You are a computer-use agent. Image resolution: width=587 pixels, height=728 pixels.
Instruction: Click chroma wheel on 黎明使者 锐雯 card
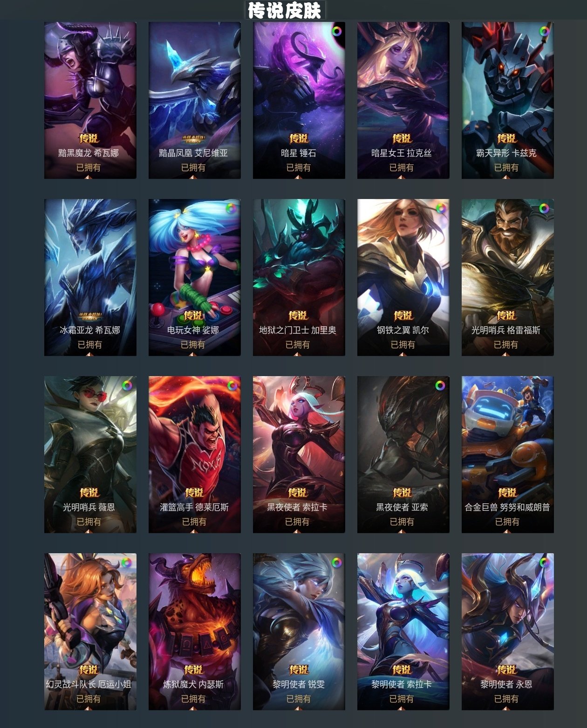click(x=336, y=563)
